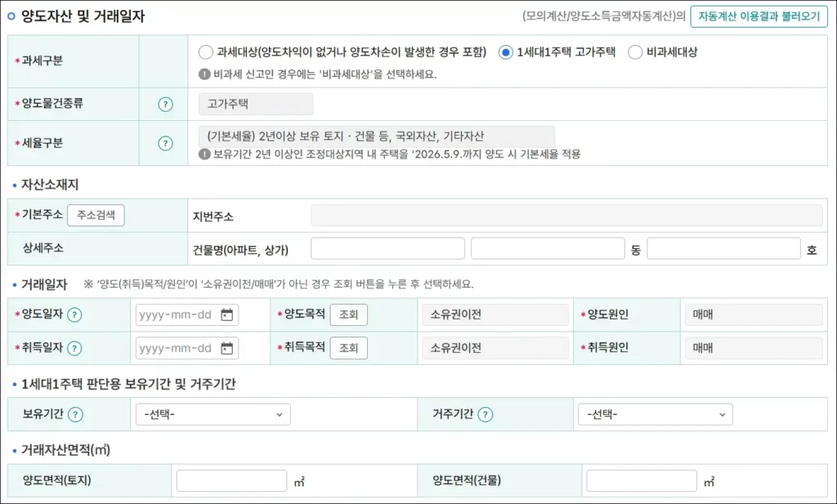Click 조회 button next to 취득목적
837x504 pixels.
pos(348,348)
